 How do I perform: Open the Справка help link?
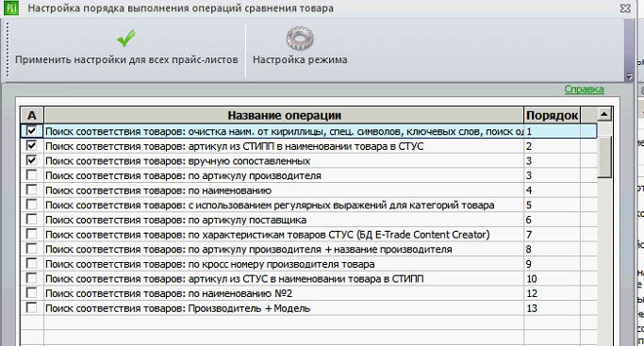pyautogui.click(x=584, y=89)
